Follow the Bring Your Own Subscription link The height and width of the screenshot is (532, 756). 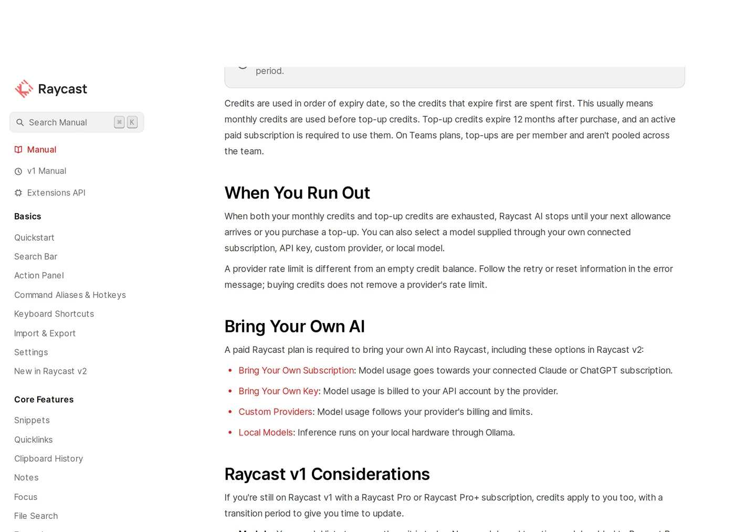296,370
